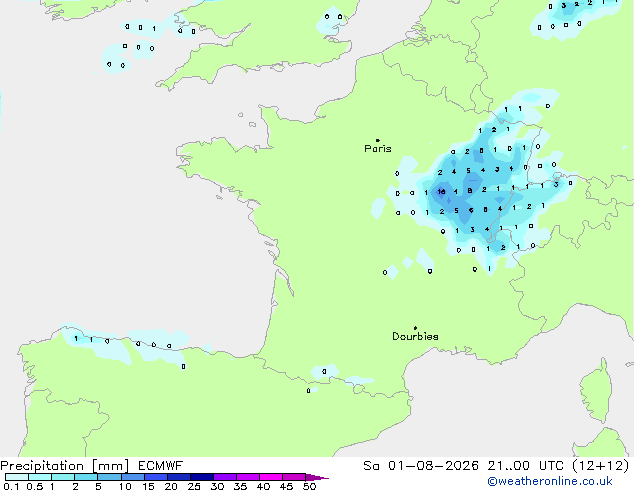Pick the 30–35 mm purple legend swatch
Image resolution: width=634 pixels, height=490 pixels.
[x=224, y=477]
